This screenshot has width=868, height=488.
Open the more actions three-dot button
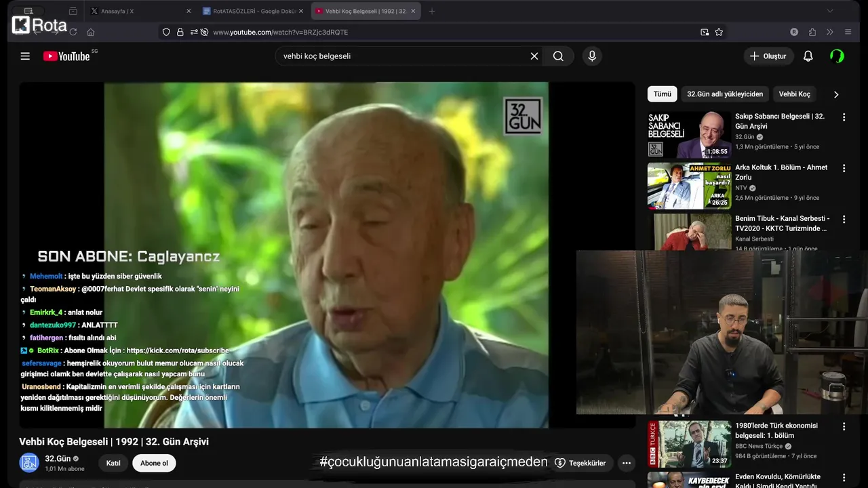[627, 464]
